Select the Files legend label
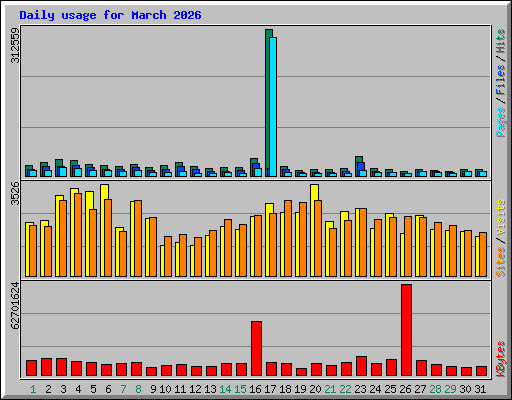 pyautogui.click(x=501, y=80)
